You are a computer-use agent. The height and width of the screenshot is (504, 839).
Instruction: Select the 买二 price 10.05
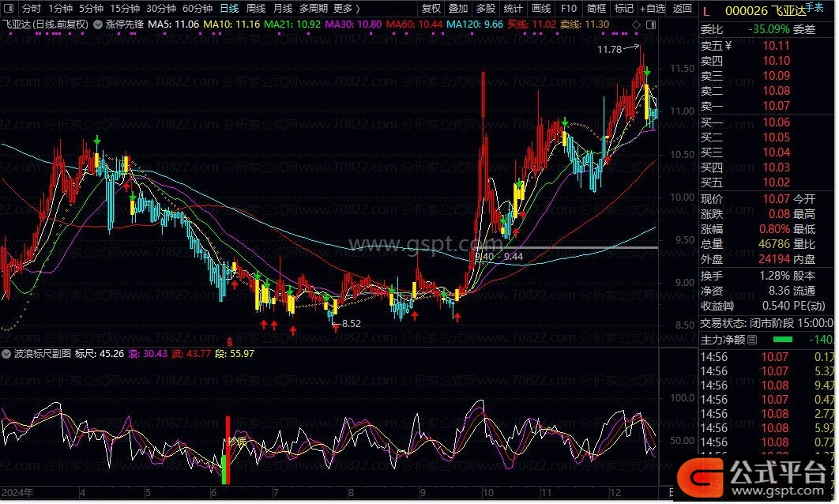(x=776, y=137)
